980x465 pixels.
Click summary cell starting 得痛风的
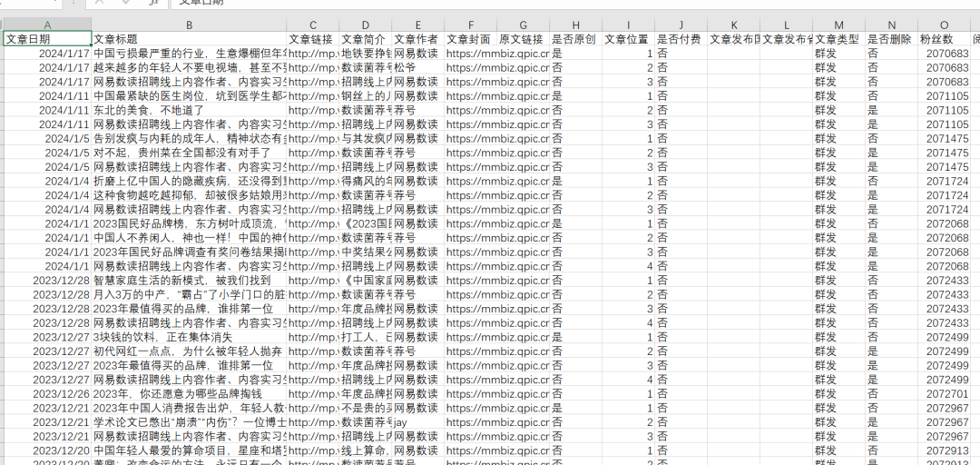tap(366, 181)
